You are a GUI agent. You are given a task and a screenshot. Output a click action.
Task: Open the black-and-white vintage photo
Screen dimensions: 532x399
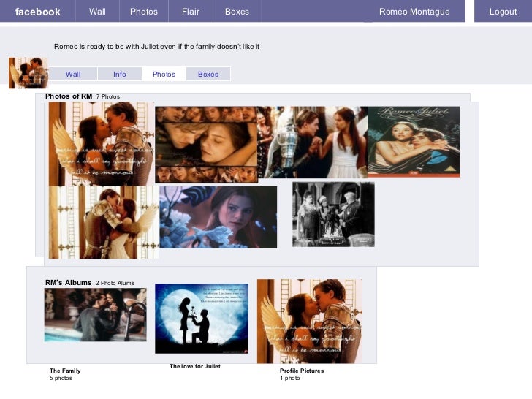[x=333, y=214]
